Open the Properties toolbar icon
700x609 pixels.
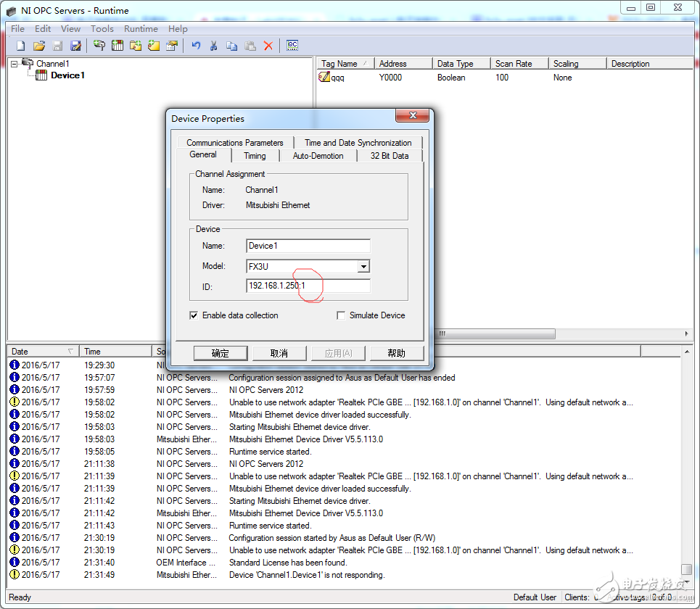172,46
